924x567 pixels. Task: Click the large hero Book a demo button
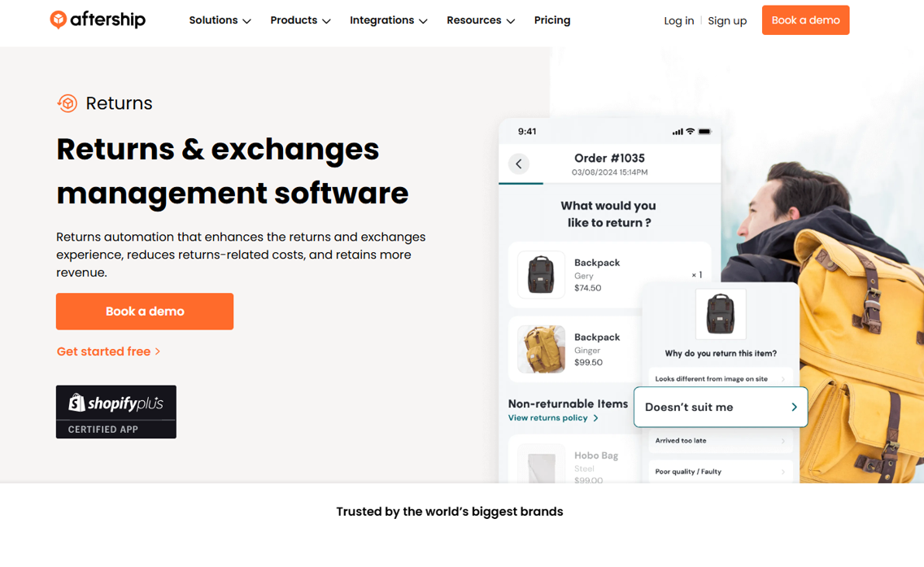pos(145,312)
